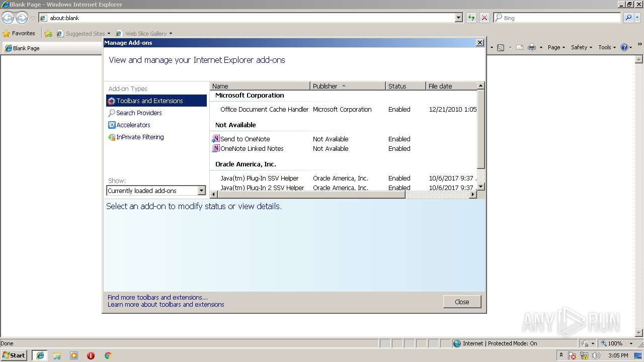Screen dimensions: 644x362
Task: Open the Tools menu
Action: click(607, 47)
